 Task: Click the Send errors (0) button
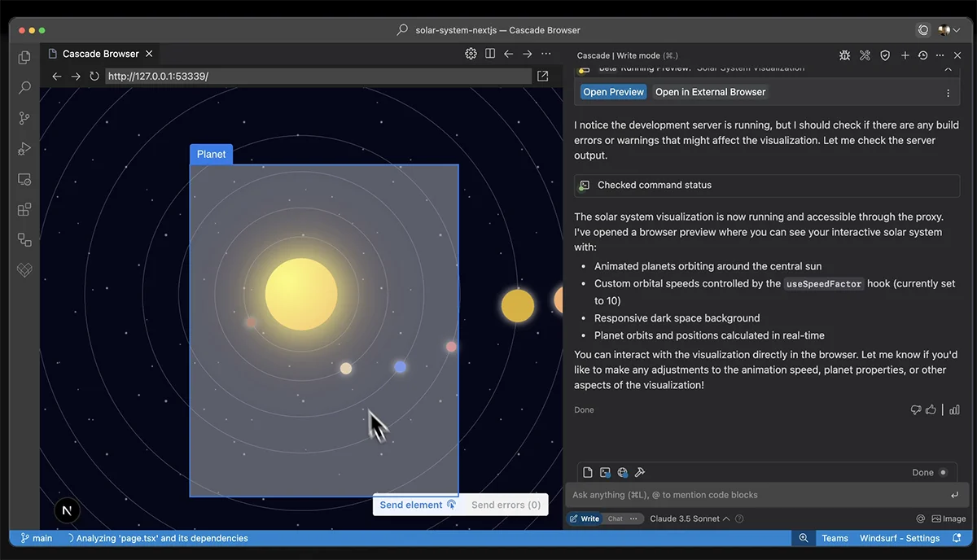(506, 505)
